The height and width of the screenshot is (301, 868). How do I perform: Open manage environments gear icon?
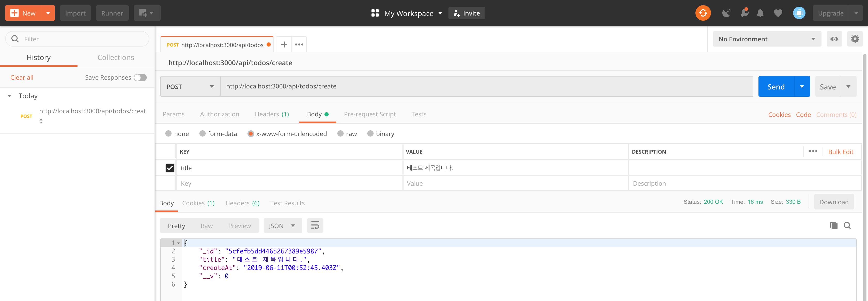click(855, 39)
